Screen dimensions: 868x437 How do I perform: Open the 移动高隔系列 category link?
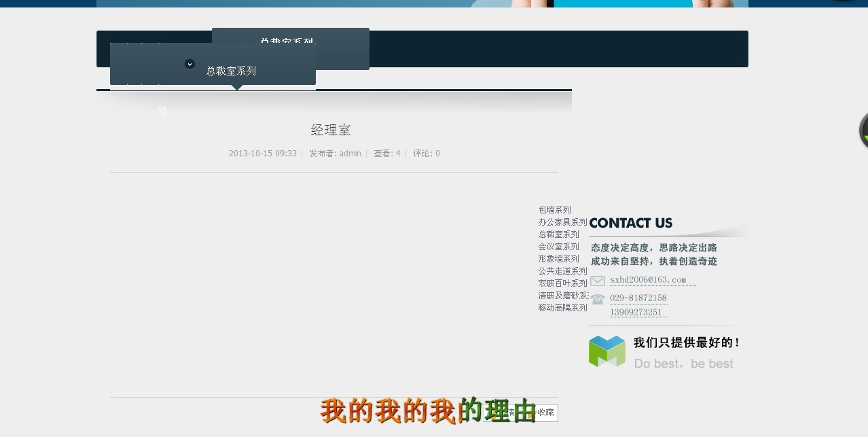click(563, 308)
